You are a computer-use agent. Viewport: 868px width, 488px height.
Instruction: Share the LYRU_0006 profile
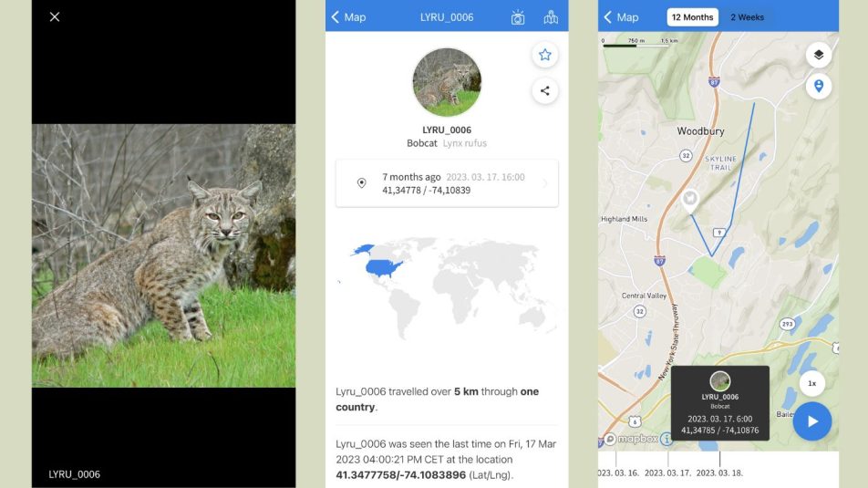coord(544,91)
